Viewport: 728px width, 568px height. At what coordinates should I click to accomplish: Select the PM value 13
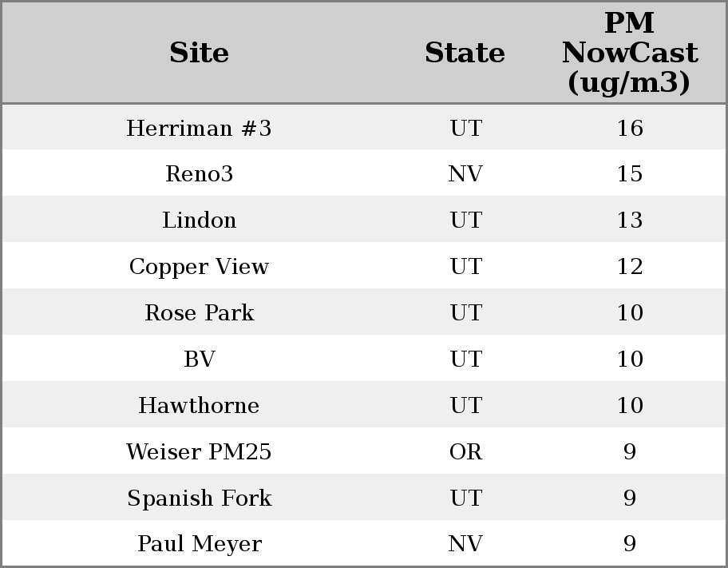coord(629,220)
